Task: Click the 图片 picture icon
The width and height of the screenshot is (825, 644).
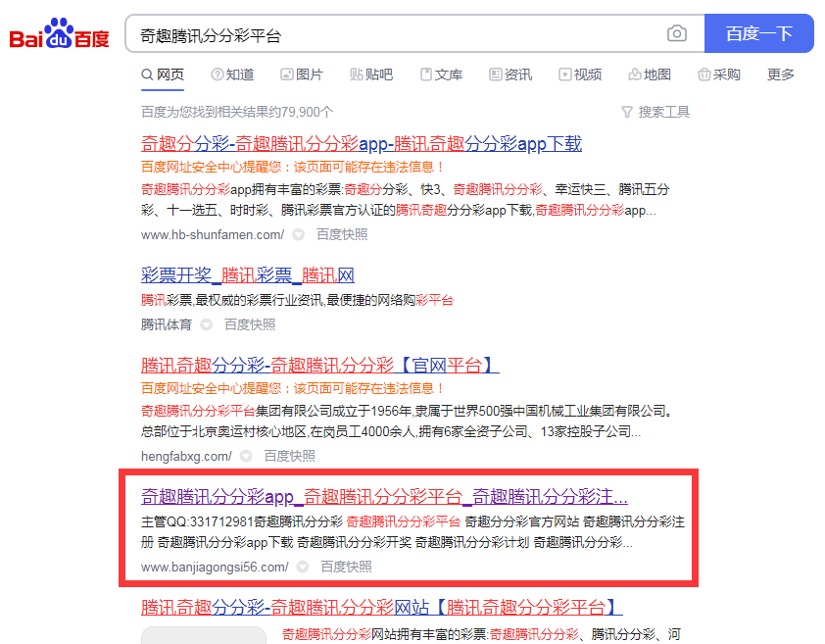Action: tap(285, 74)
